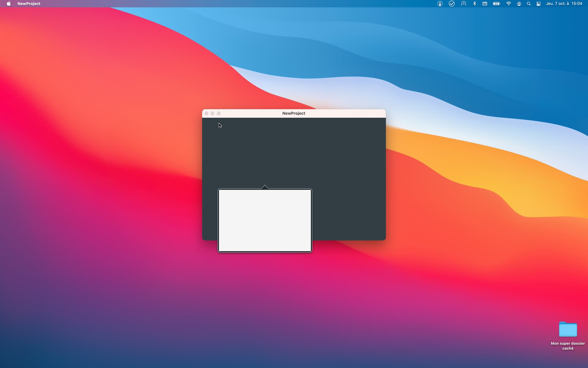Show battery charging status menu
This screenshot has width=588, height=368.
point(496,4)
